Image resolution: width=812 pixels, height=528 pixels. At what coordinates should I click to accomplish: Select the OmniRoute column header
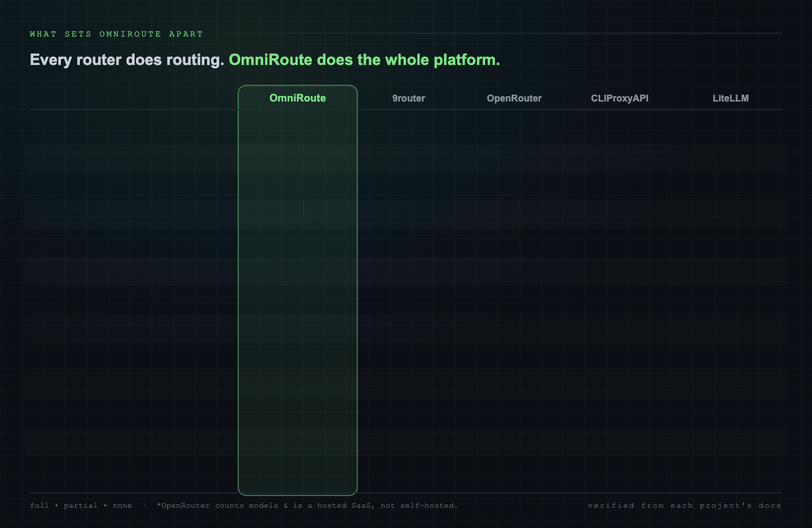click(x=298, y=98)
